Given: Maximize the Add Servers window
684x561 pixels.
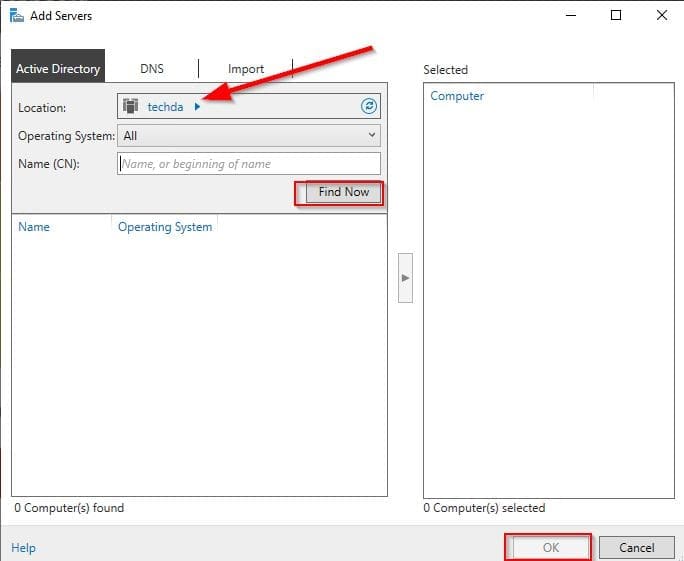Looking at the screenshot, I should (616, 16).
